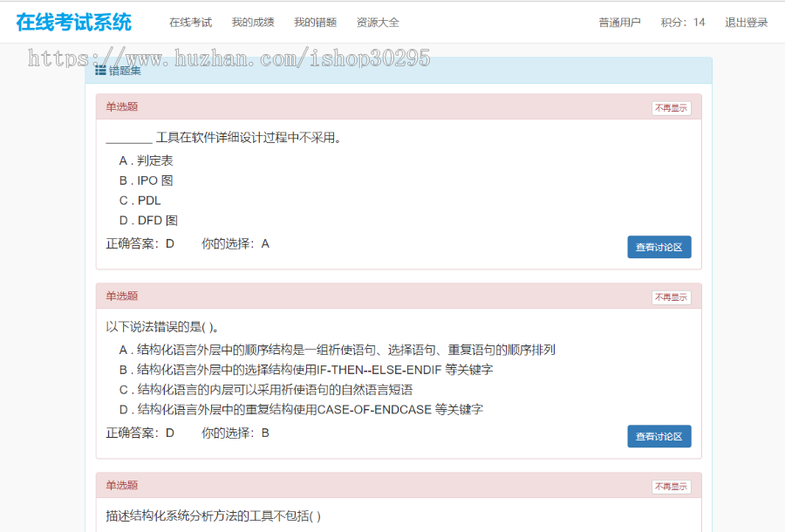Click 正确答案: D in the second question
This screenshot has height=532, width=785.
(140, 433)
